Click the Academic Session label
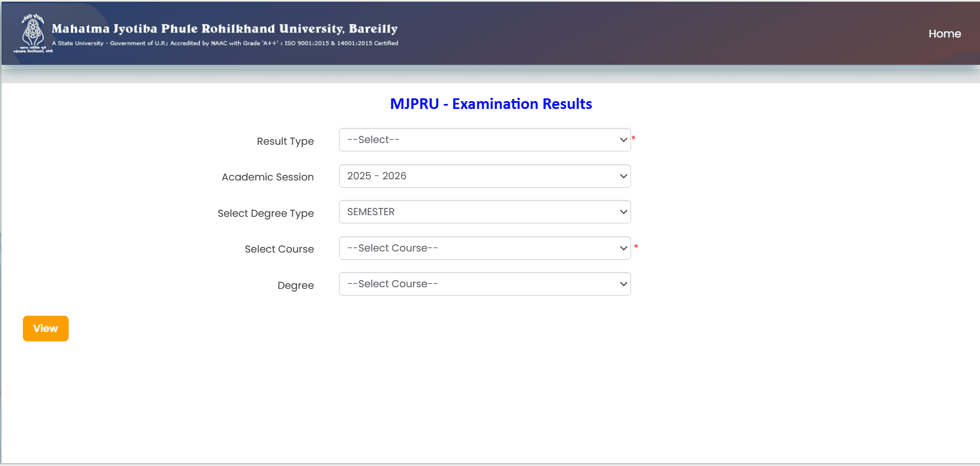 pos(267,177)
